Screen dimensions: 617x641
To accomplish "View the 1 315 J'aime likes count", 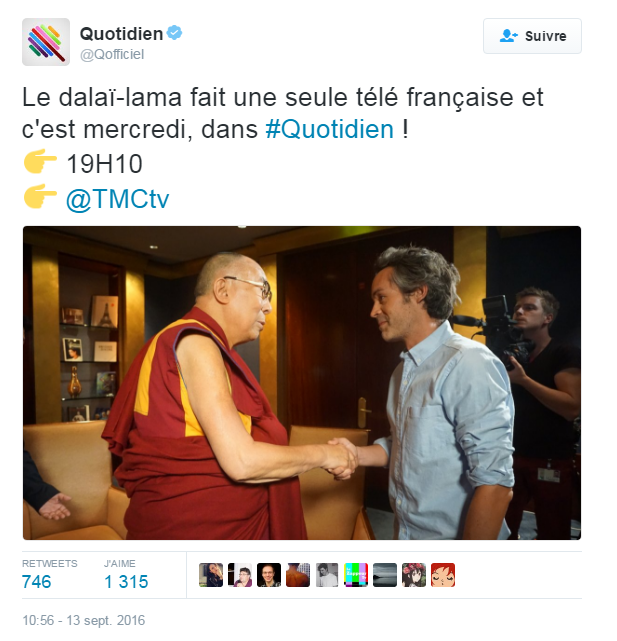I will [x=126, y=582].
